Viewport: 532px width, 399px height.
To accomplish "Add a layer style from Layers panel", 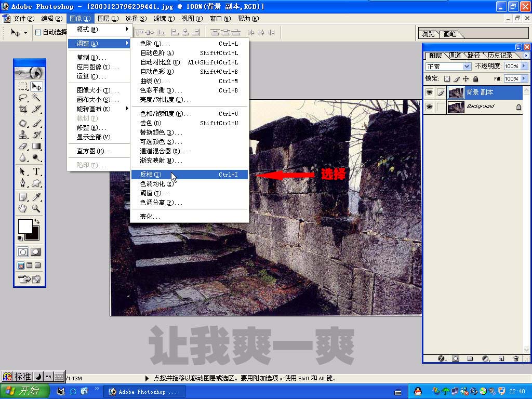I will pyautogui.click(x=442, y=358).
